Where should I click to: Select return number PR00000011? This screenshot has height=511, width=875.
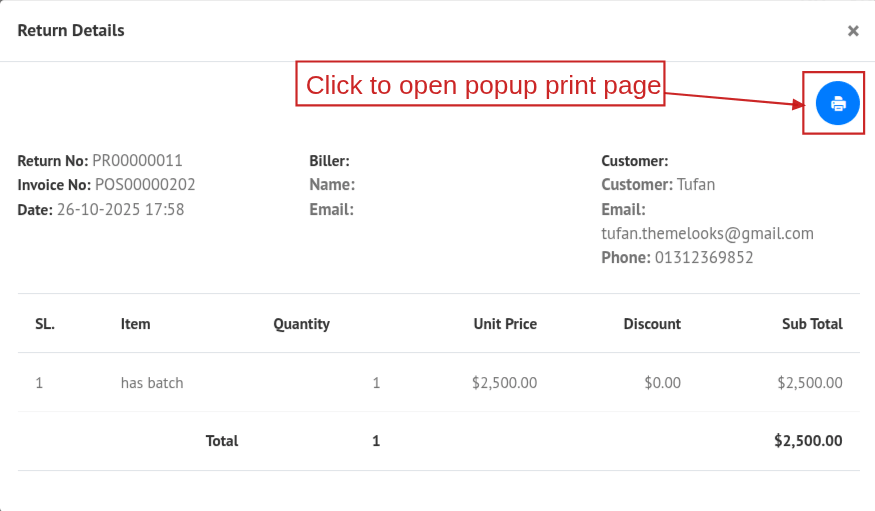(x=137, y=160)
